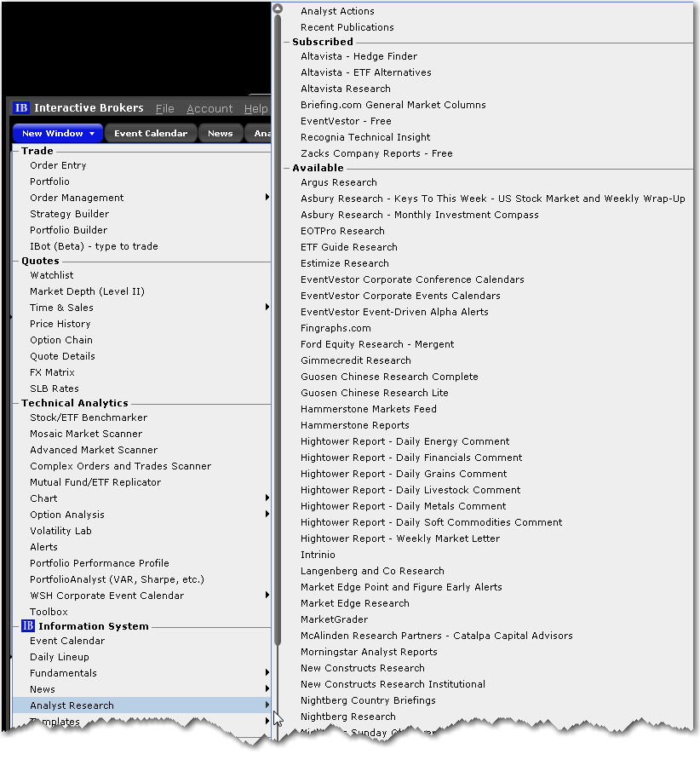This screenshot has height=760, width=700.
Task: Open the New Window dropdown
Action: click(x=58, y=133)
